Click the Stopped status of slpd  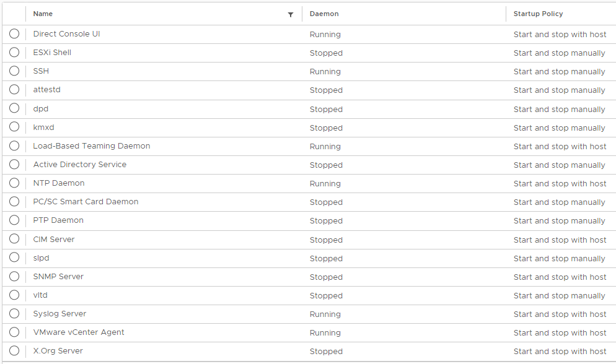[326, 259]
